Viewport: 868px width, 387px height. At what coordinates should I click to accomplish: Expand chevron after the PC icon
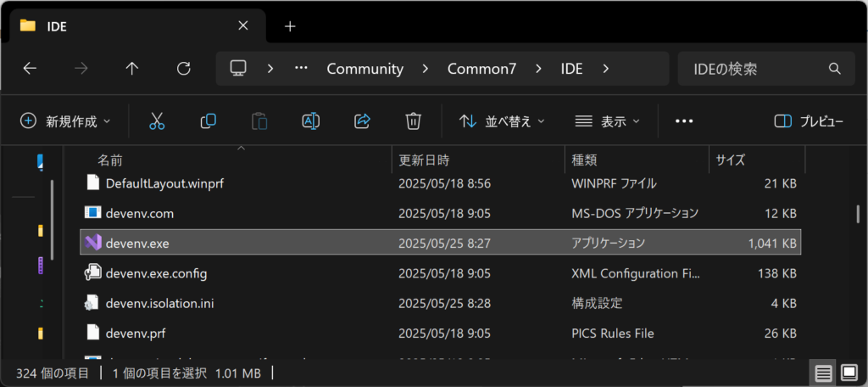pyautogui.click(x=270, y=69)
